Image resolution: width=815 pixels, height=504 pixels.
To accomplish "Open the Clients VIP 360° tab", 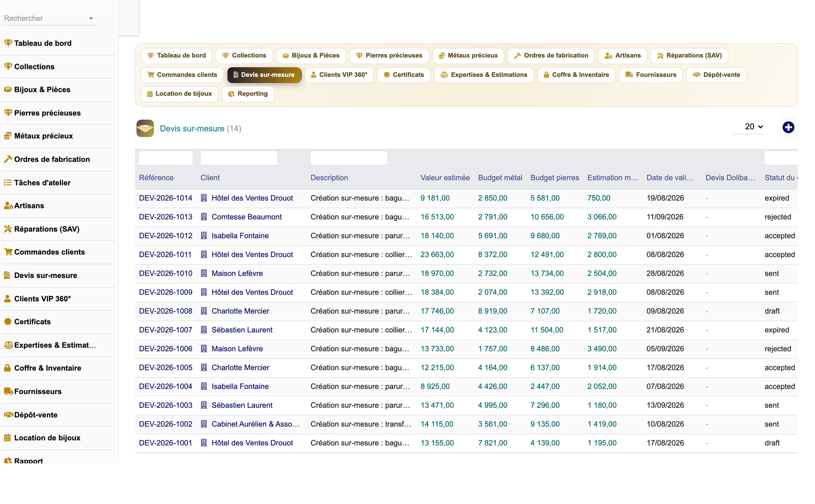I will pos(339,75).
